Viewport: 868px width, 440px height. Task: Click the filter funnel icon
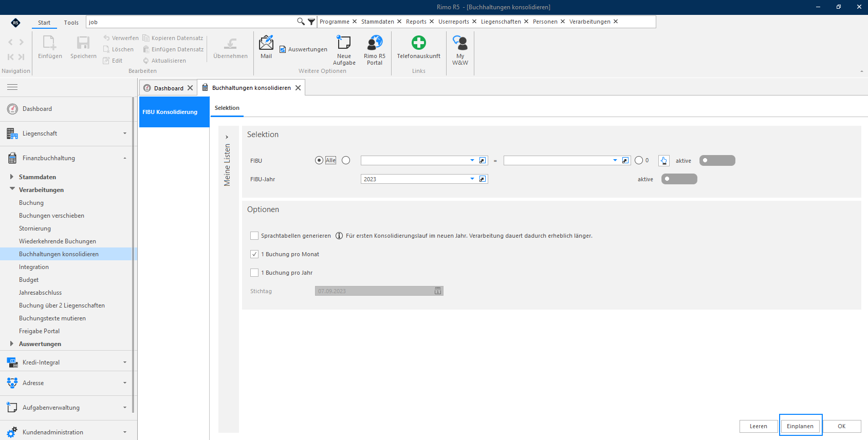[x=311, y=22]
